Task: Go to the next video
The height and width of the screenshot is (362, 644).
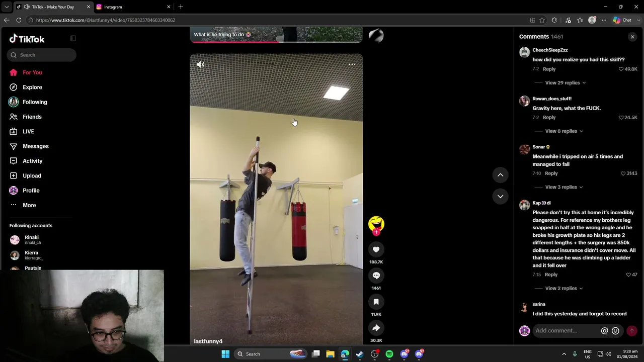Action: [500, 197]
